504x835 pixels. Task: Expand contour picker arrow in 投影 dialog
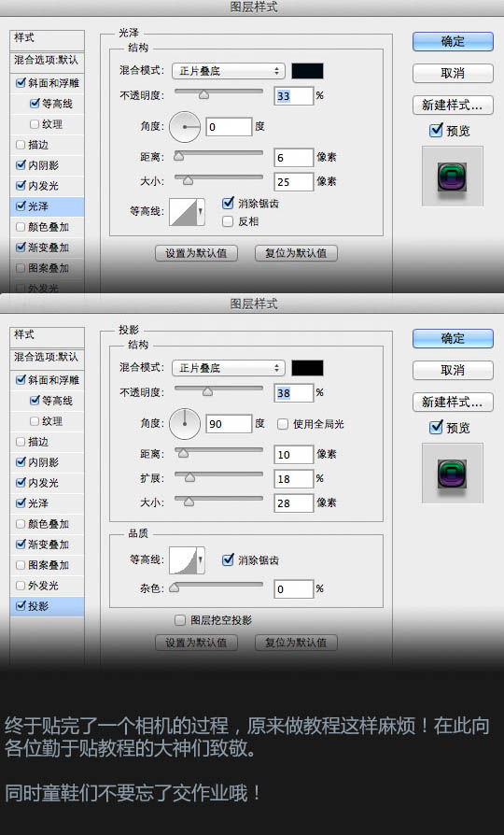coord(200,559)
